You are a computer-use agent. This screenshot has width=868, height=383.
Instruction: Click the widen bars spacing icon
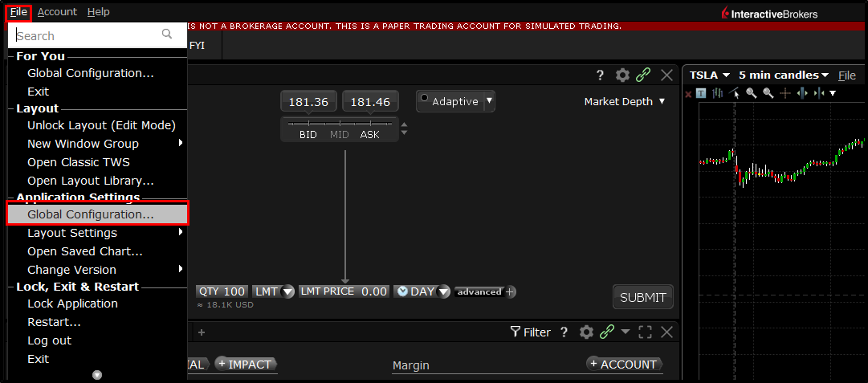802,93
